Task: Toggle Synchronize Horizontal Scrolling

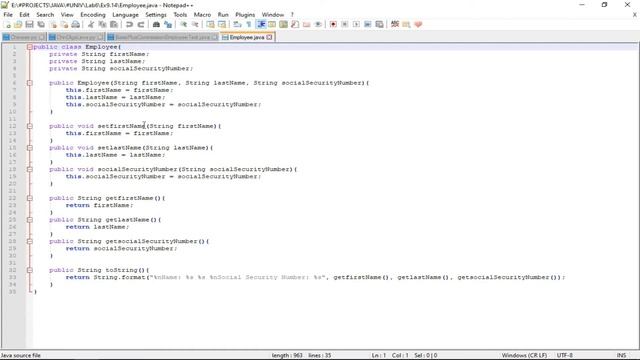Action: click(222, 24)
